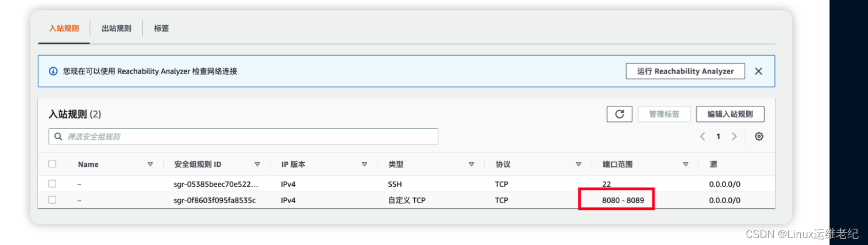The height and width of the screenshot is (245, 868).
Task: Focus the 筛选安全组规则 search field
Action: (244, 136)
